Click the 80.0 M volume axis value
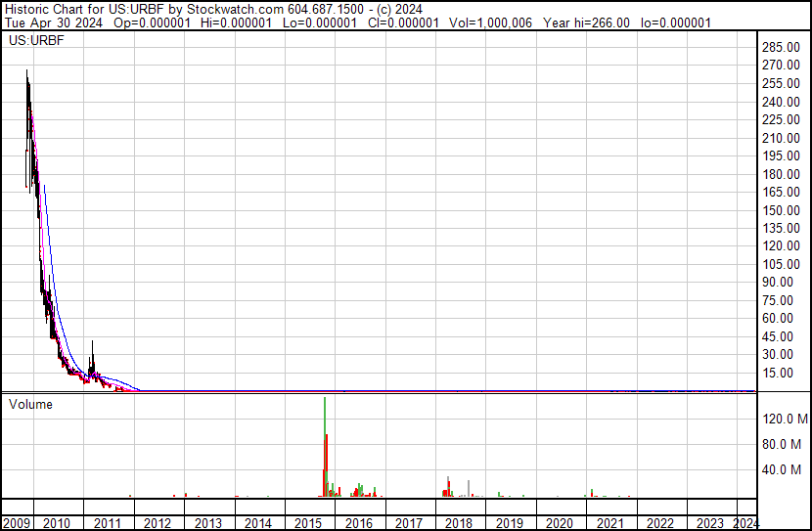The image size is (812, 531). click(782, 444)
